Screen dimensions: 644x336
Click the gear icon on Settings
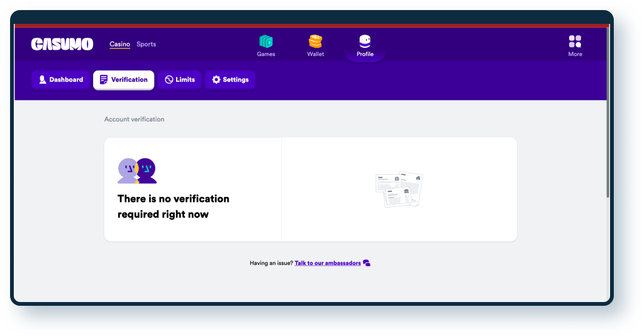click(x=216, y=80)
